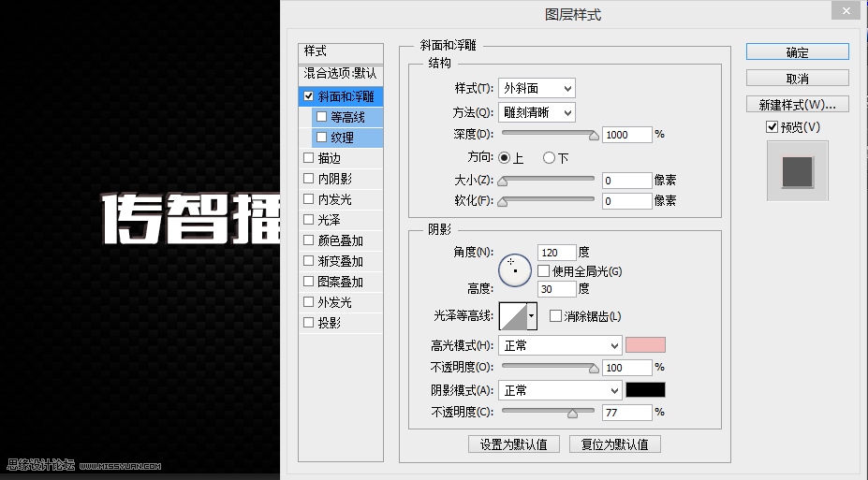Click the 深度 slider handle
Screen dimensions: 868x480
tap(594, 136)
